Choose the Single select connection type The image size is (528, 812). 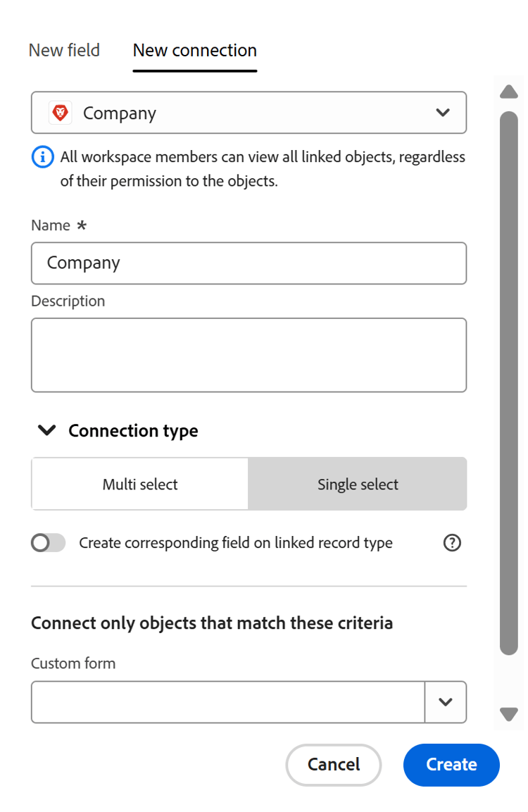pos(357,484)
